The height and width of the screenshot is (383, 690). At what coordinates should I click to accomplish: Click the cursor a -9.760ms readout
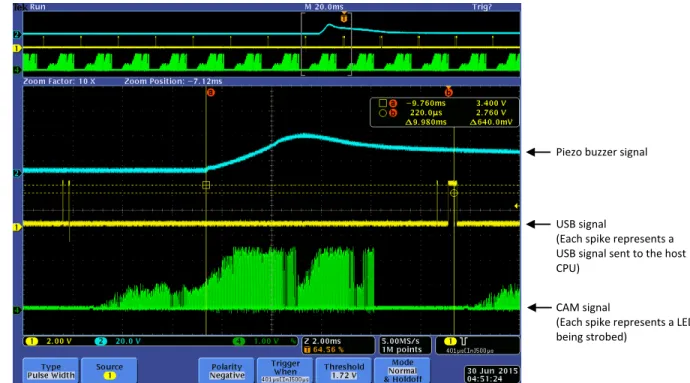coord(425,103)
